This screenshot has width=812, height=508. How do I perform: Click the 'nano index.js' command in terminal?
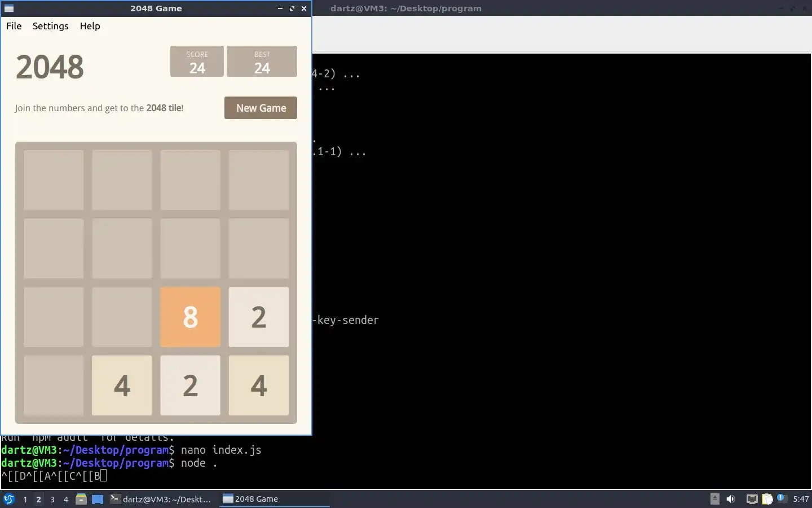pyautogui.click(x=221, y=450)
